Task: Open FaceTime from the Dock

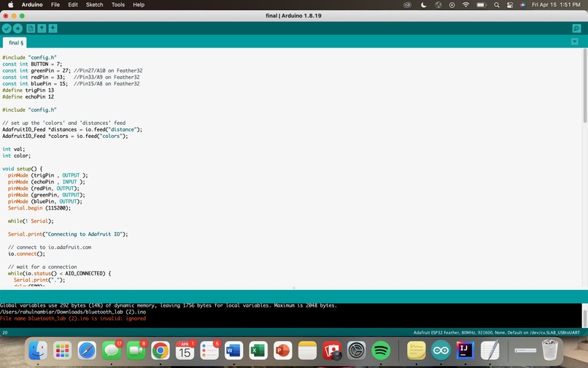Action: point(136,350)
